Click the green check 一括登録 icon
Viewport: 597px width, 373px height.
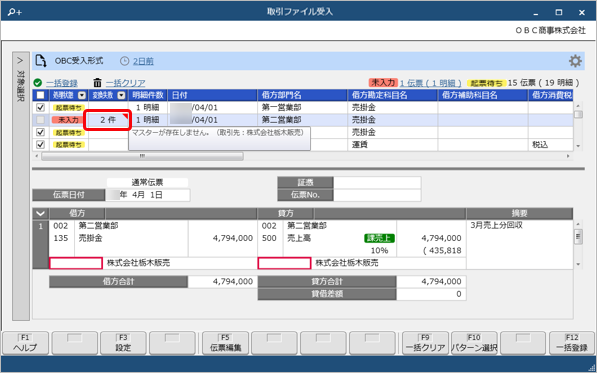pos(37,83)
